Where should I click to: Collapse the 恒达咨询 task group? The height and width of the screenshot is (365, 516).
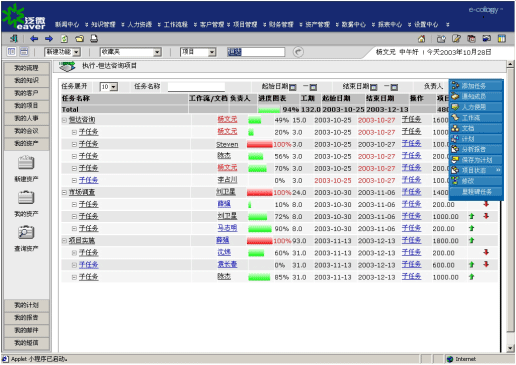[x=64, y=120]
